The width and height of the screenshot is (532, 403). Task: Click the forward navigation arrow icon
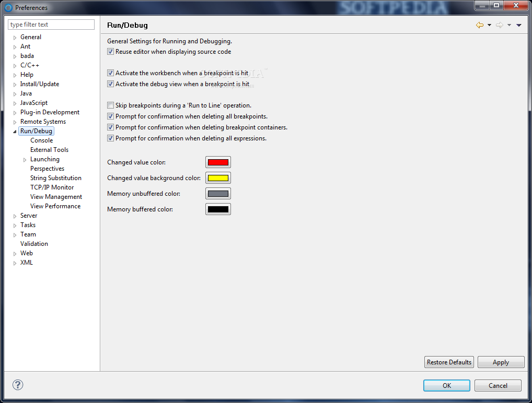point(500,25)
